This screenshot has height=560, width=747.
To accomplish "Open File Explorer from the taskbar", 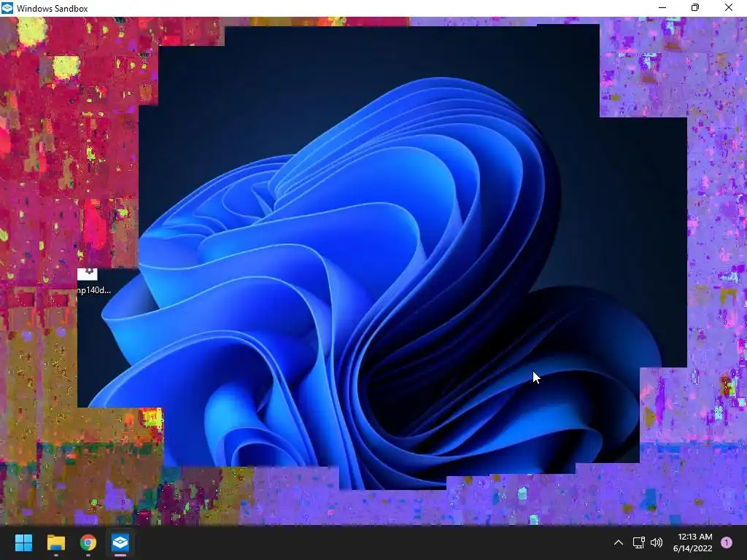I will tap(55, 542).
